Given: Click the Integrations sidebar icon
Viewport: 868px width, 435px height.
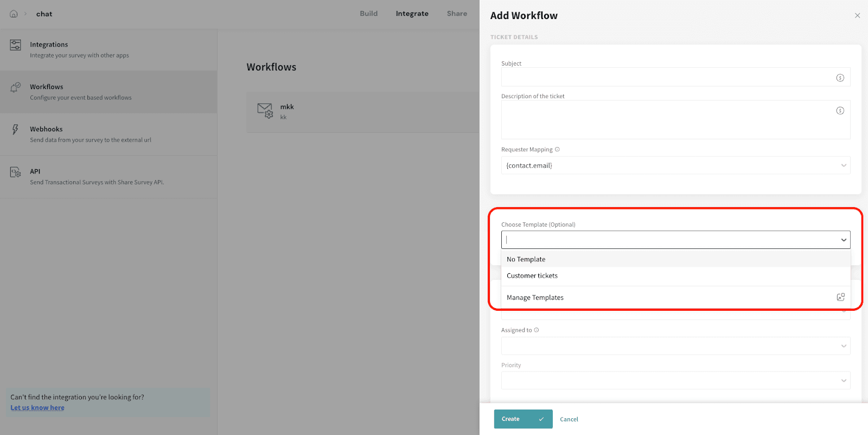Looking at the screenshot, I should (16, 45).
